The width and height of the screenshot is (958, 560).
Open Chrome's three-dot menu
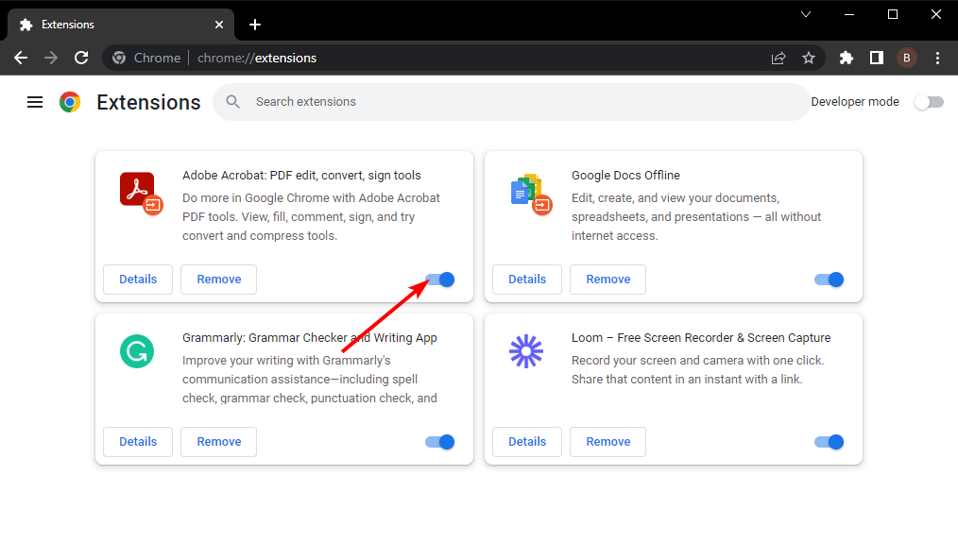[x=937, y=58]
